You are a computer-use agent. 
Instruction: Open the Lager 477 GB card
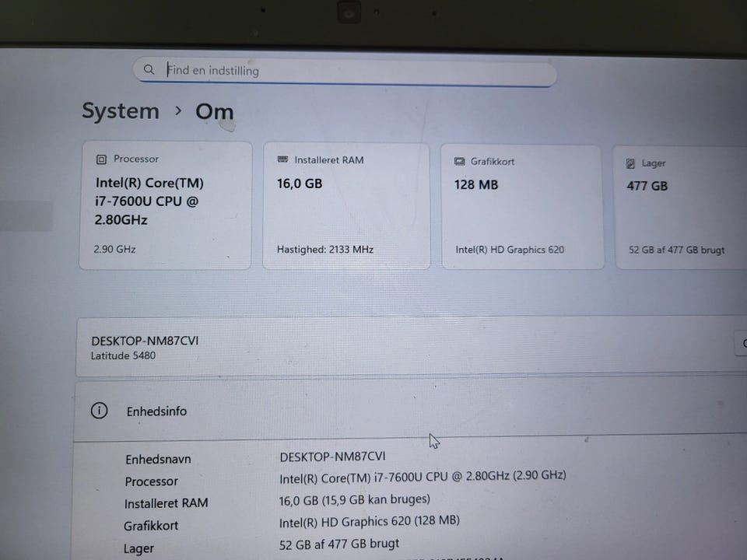[682, 208]
